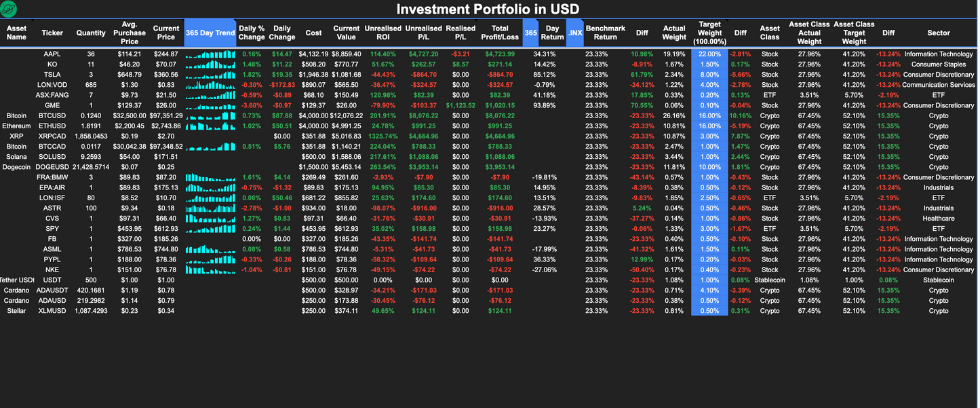Click the FRA:BMW sparkline trend chart
Image resolution: width=980 pixels, height=408 pixels.
point(210,177)
